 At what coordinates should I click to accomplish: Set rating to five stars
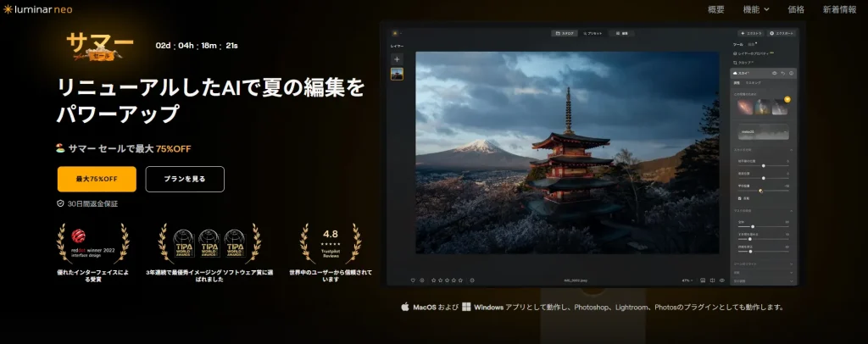tap(460, 280)
